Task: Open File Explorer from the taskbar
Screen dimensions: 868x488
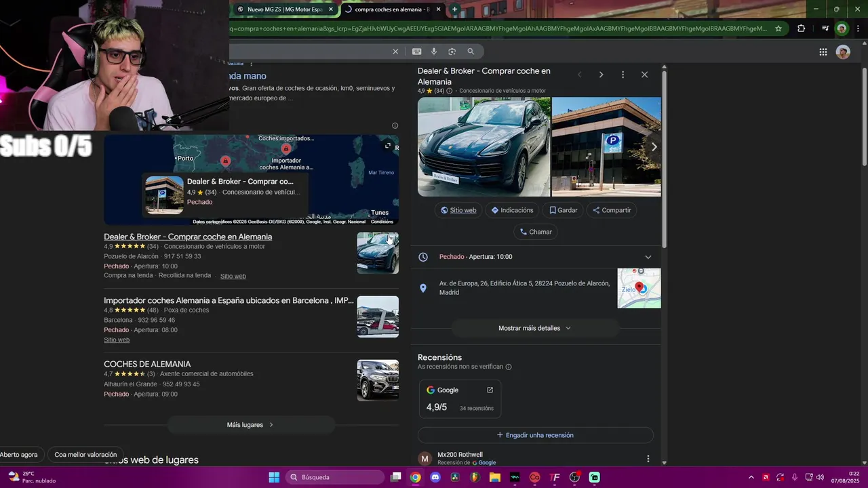Action: click(x=494, y=477)
